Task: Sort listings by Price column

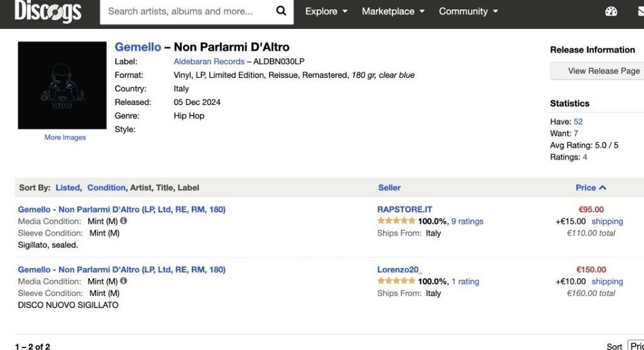Action: [591, 188]
